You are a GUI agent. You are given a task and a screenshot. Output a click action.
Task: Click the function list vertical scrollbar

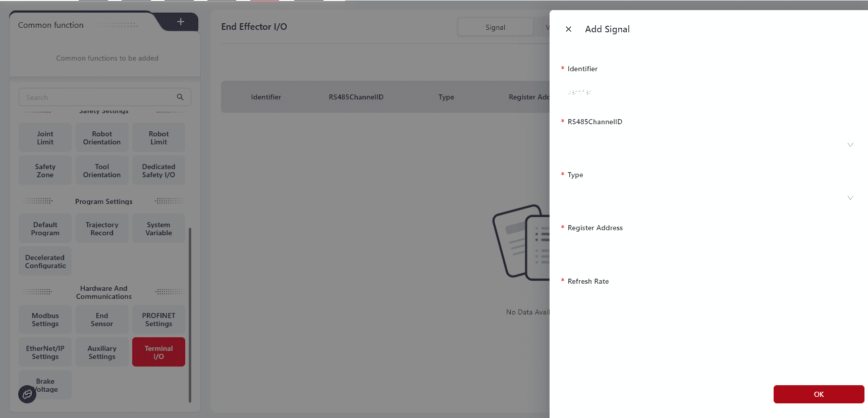click(x=190, y=313)
